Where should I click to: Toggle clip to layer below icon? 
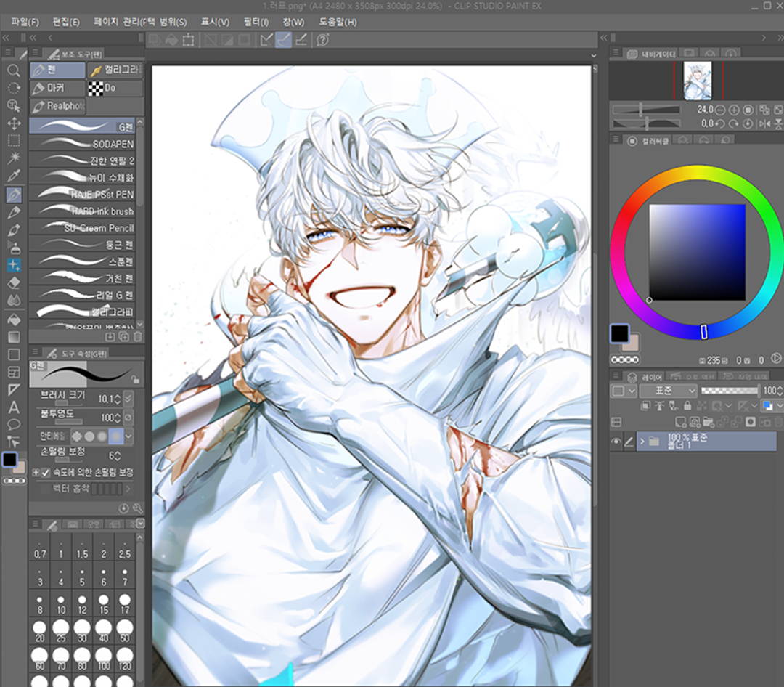(x=645, y=406)
